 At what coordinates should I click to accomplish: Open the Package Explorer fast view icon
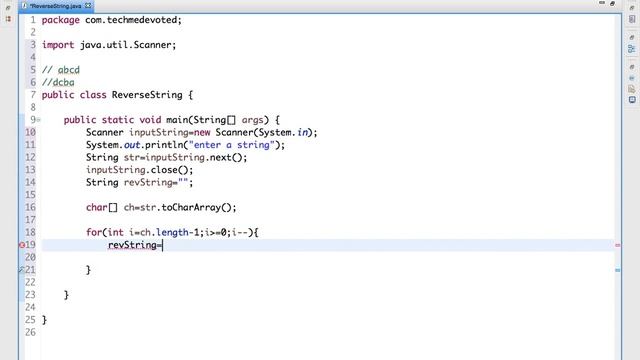tap(8, 19)
